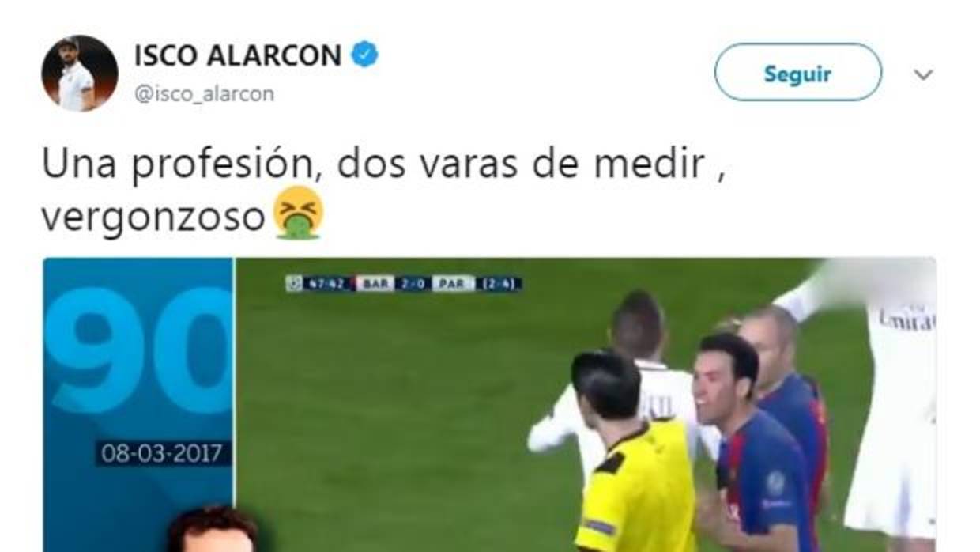
Task: Click the aggregate score (2-4) in the scoreboard
Action: click(x=500, y=283)
